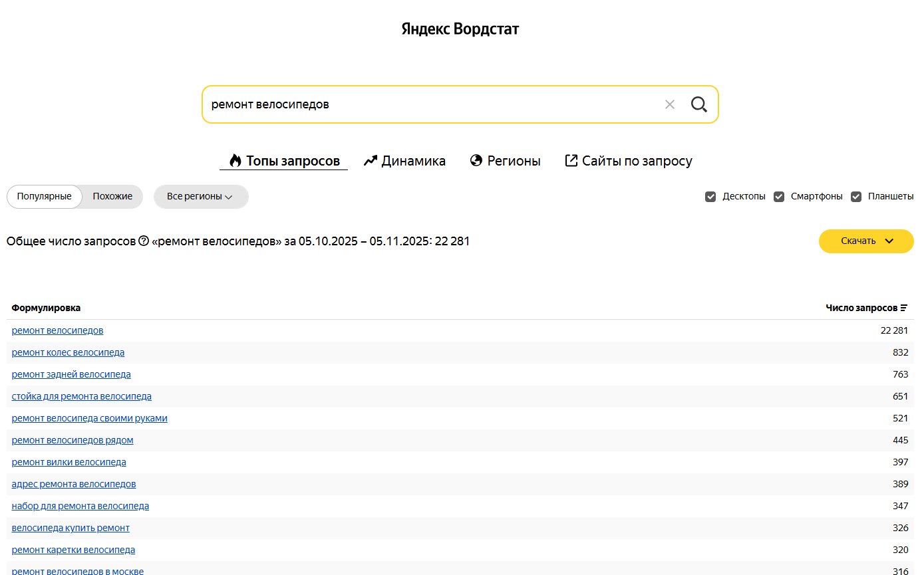Click the 763 request count cell
The image size is (924, 575).
(x=901, y=374)
